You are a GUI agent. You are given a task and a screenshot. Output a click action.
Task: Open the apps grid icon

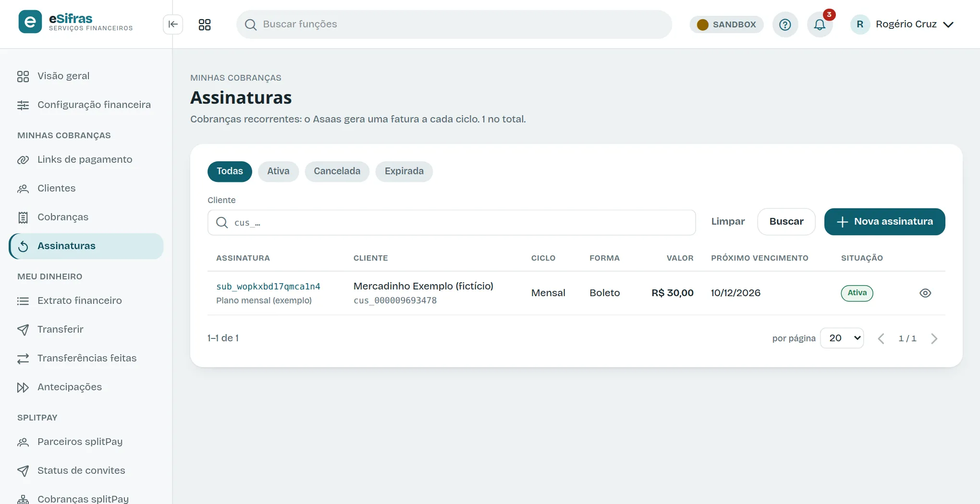tap(205, 24)
